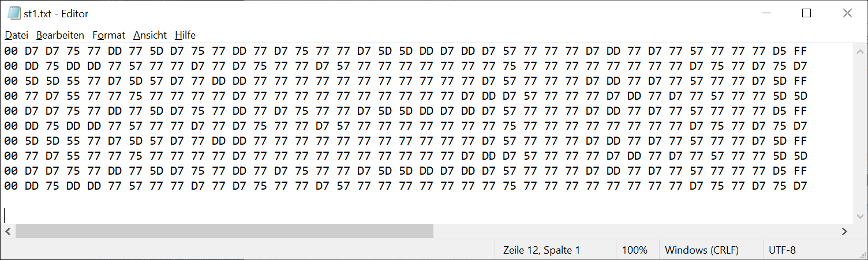This screenshot has width=868, height=260.
Task: Minimize the Editor window
Action: point(767,13)
